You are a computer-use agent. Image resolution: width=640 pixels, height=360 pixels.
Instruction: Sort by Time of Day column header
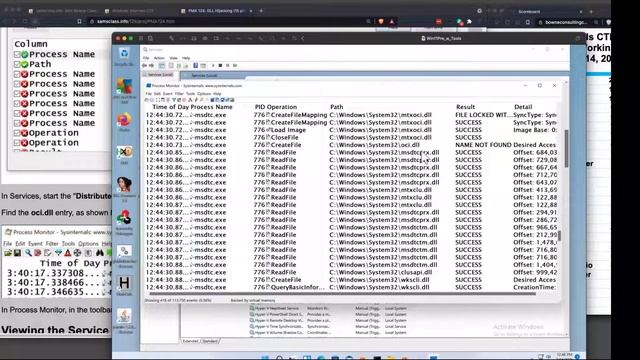coord(171,107)
